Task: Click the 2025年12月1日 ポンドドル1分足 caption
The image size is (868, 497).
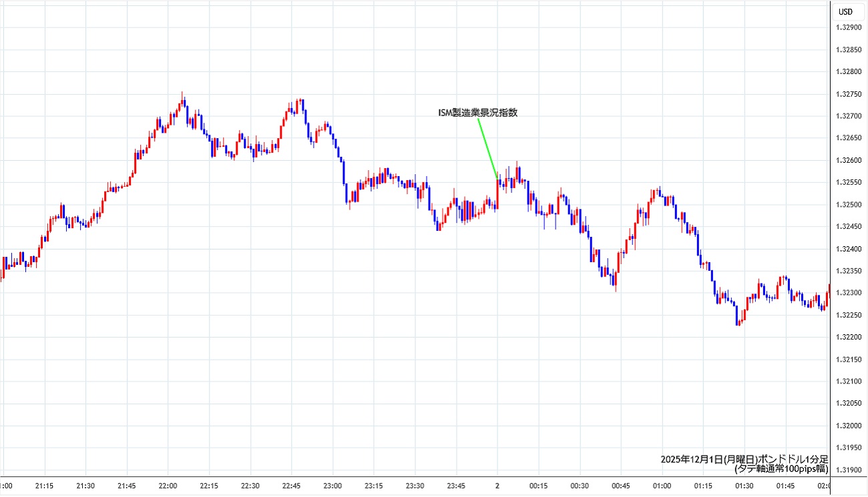Action: 744,459
